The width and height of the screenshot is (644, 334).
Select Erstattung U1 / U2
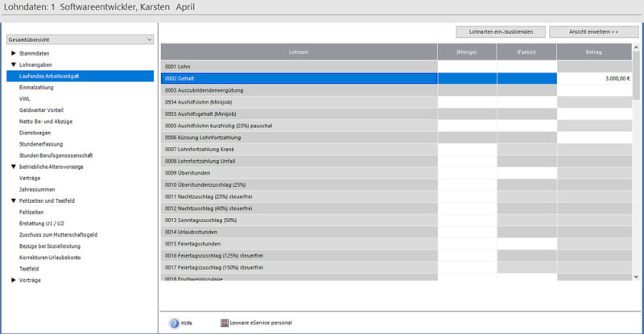(42, 224)
